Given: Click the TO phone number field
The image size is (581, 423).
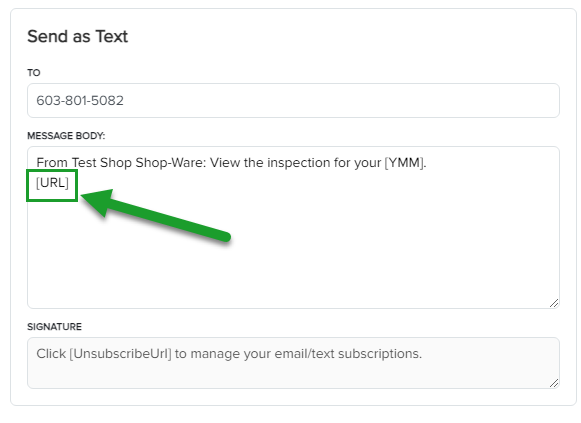Looking at the screenshot, I should pos(293,100).
